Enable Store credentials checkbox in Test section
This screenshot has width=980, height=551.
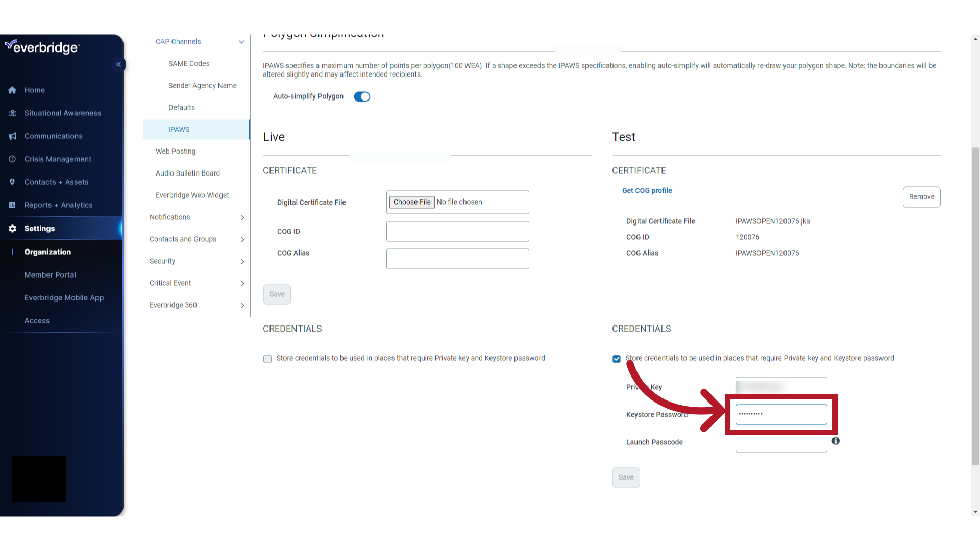[617, 359]
